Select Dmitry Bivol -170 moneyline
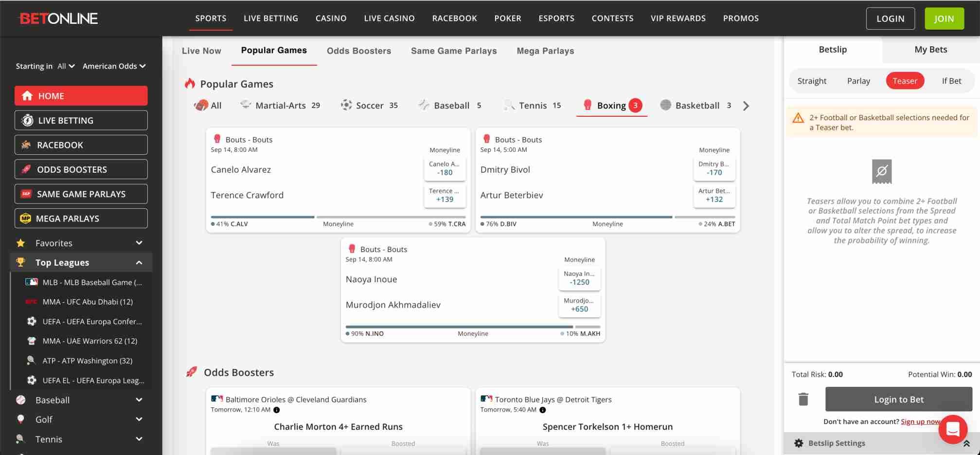980x455 pixels. tap(714, 168)
